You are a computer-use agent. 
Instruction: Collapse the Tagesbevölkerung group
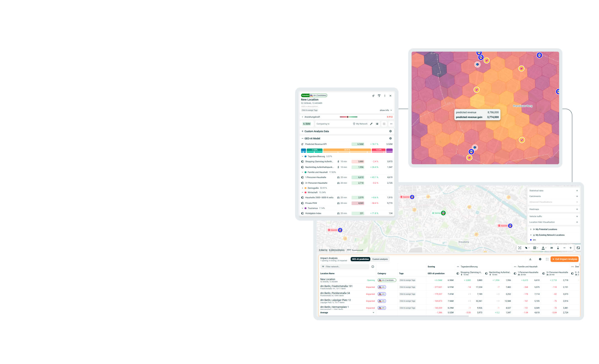click(302, 157)
